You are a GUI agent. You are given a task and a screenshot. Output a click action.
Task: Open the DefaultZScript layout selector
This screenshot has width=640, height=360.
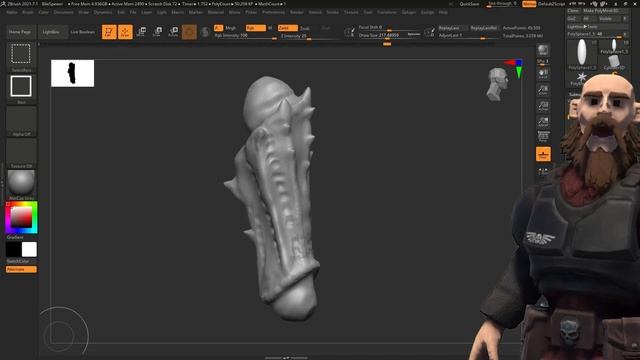(x=551, y=4)
